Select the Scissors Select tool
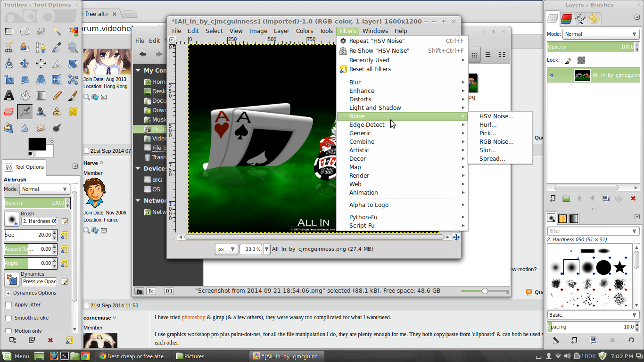This screenshot has height=362, width=644. (x=9, y=47)
